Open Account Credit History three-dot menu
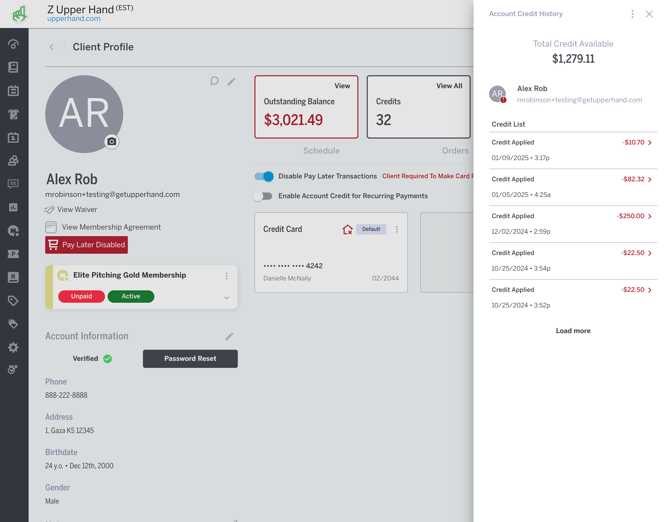The width and height of the screenshot is (670, 522). 632,14
